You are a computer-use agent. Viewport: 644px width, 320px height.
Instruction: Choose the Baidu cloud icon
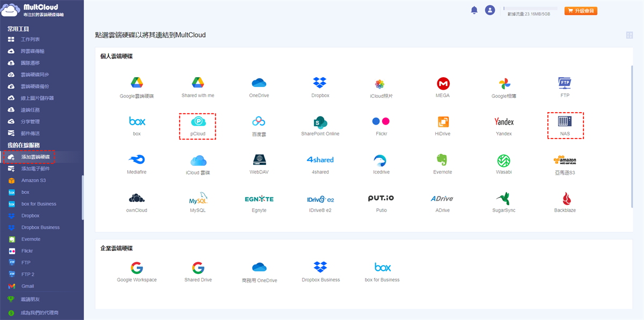259,121
